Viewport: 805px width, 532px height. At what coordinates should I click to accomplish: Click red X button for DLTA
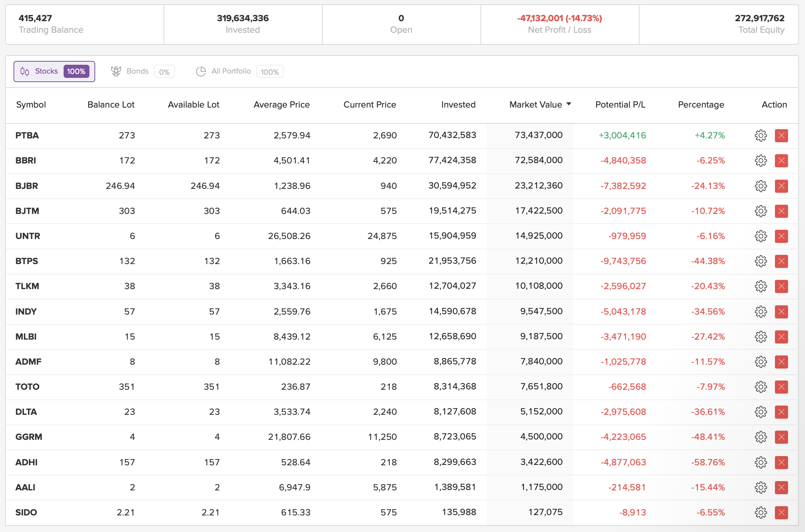[x=781, y=412]
